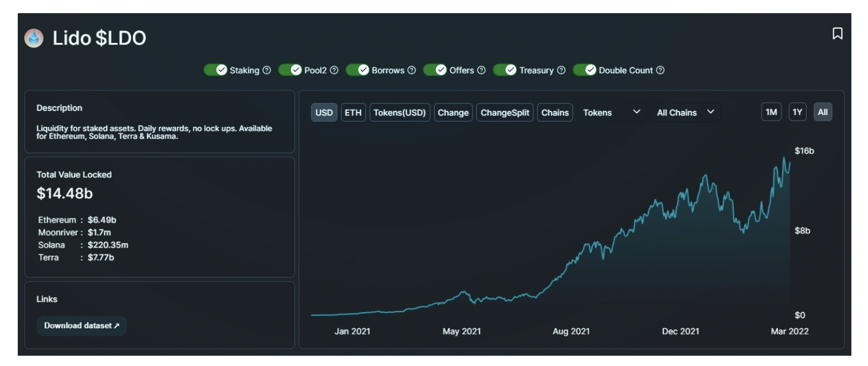Turn off the Pool2 toggle

(290, 70)
